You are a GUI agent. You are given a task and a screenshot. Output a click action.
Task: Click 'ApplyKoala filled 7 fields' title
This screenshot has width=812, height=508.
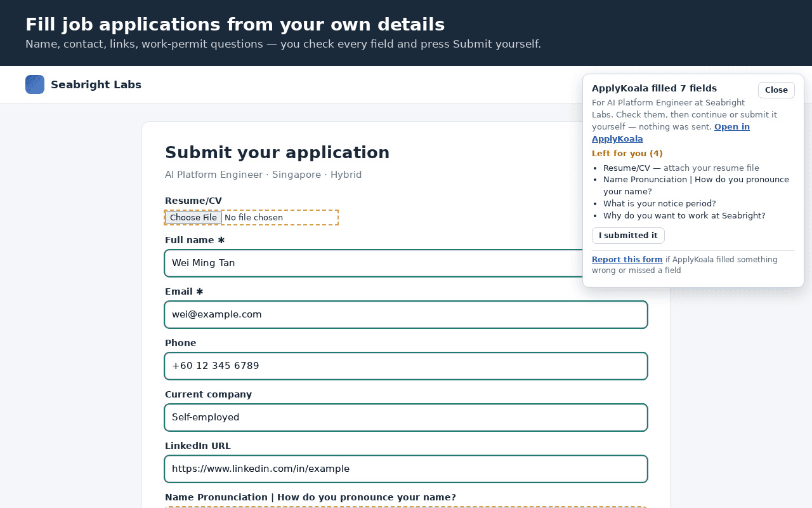(654, 88)
